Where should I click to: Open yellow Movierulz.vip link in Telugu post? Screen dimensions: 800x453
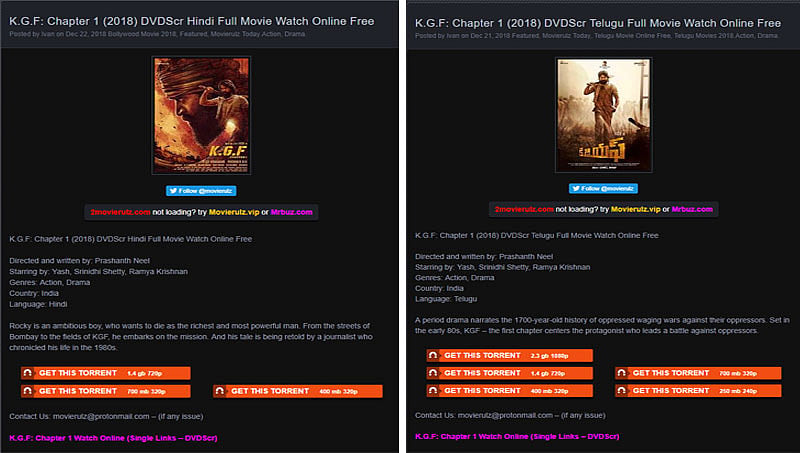[x=636, y=209]
